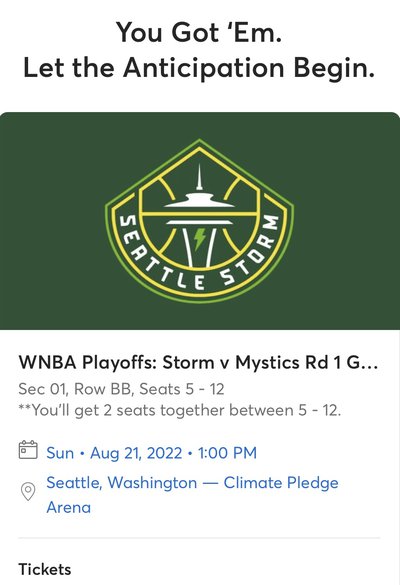Tap Sec 01, Row BB, Seats 5 - 12 text
The image size is (400, 585).
[x=121, y=389]
